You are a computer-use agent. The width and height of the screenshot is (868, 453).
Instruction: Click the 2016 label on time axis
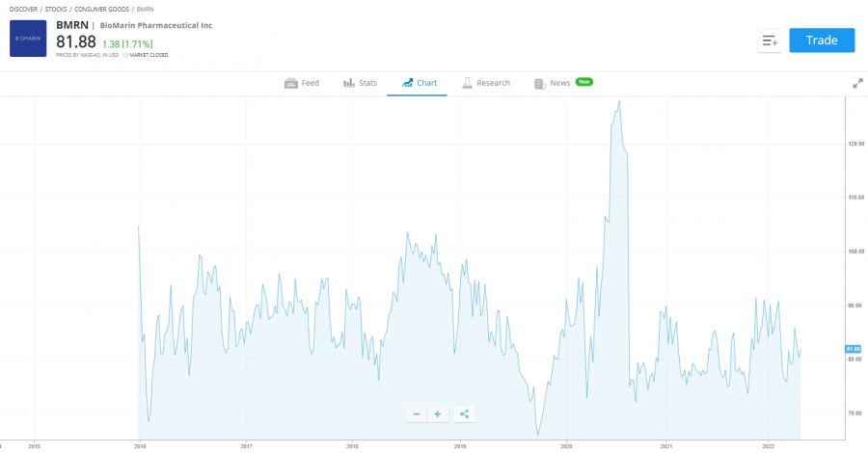pyautogui.click(x=140, y=446)
